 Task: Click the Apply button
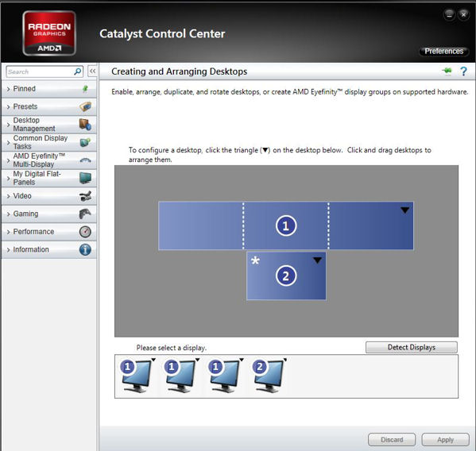[x=445, y=439]
